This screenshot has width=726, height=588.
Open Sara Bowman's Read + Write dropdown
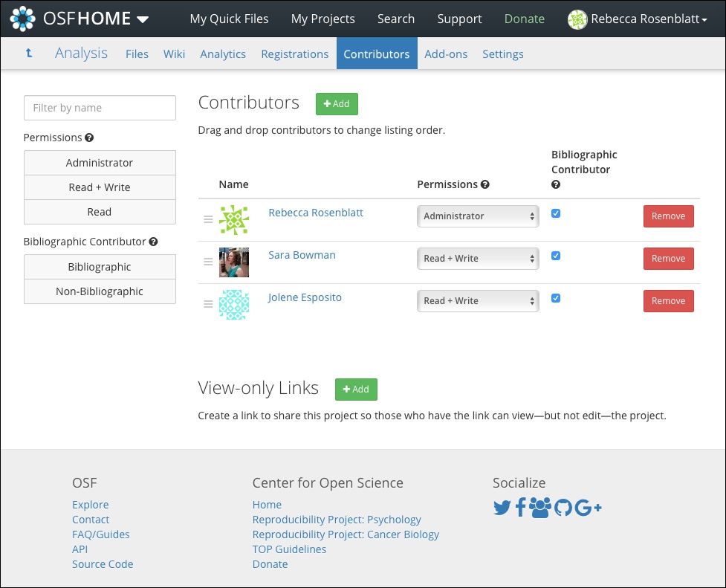478,259
